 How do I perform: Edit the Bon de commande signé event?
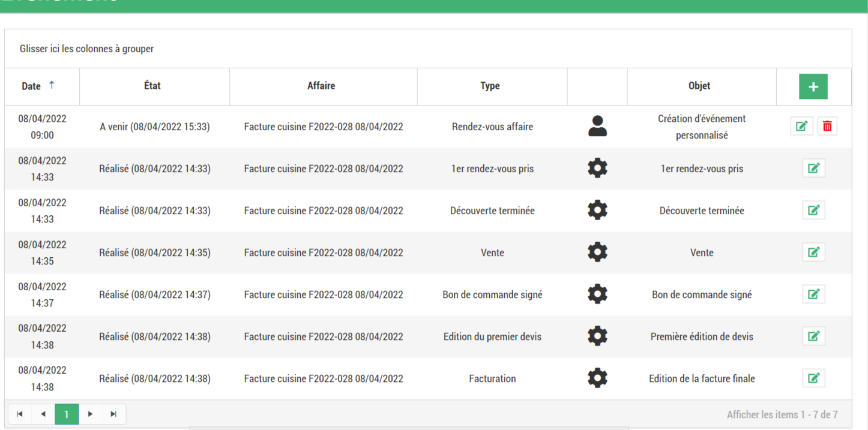tap(813, 294)
